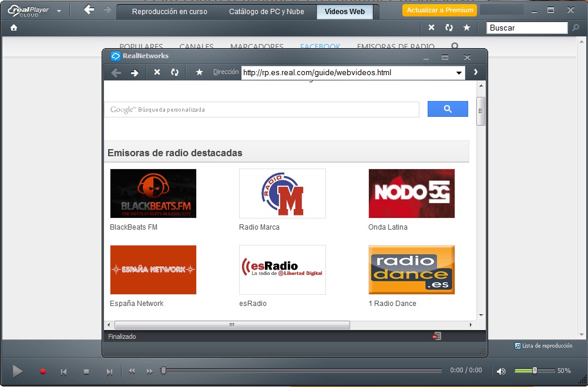The height and width of the screenshot is (387, 588).
Task: Add favorite with the RealNetworks window star
Action: click(200, 72)
